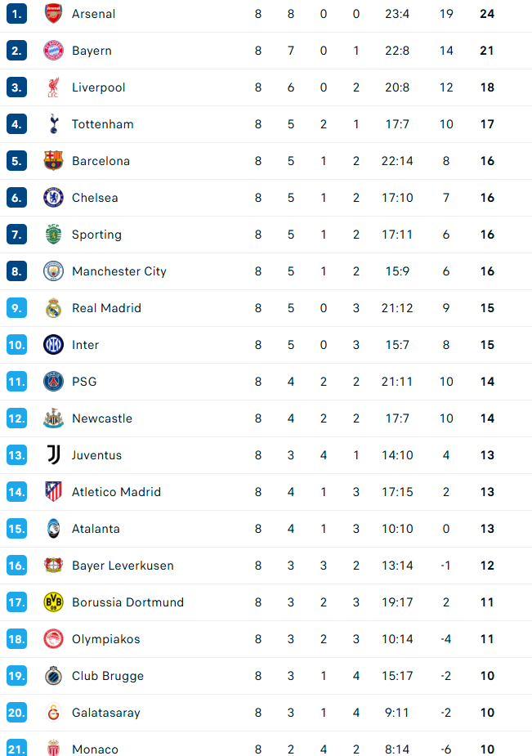Click the Galatasaray crest icon
The image size is (532, 756).
[53, 713]
